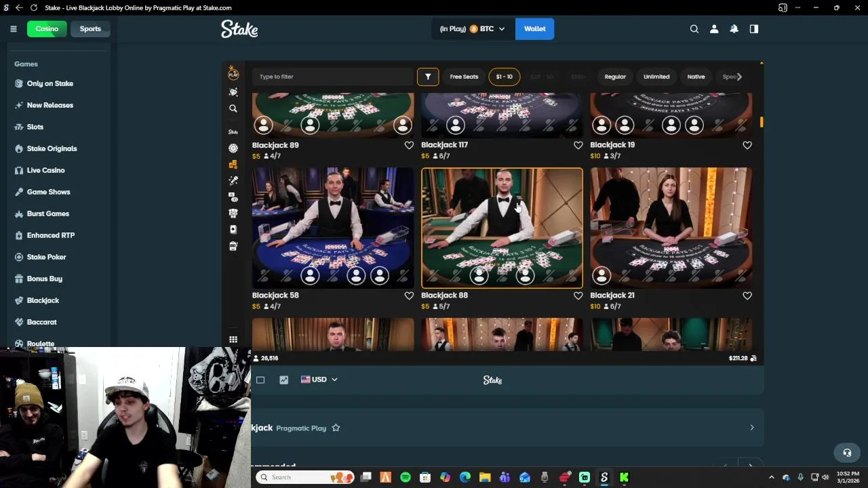Toggle the $1 - 10 bet filter
This screenshot has height=488, width=868.
tap(505, 77)
